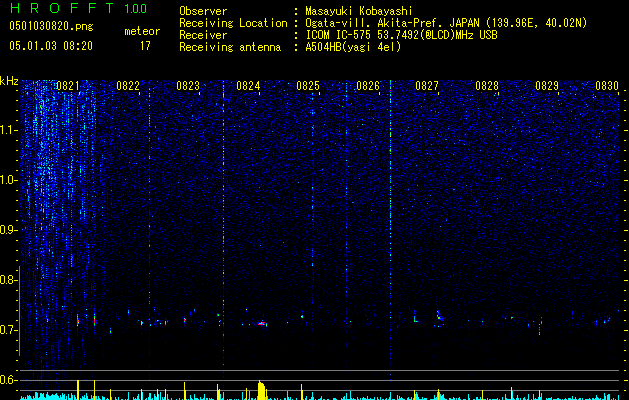This screenshot has height=400, width=629.
Task: Click the 'Receiving Location' field label
Action: click(x=233, y=23)
